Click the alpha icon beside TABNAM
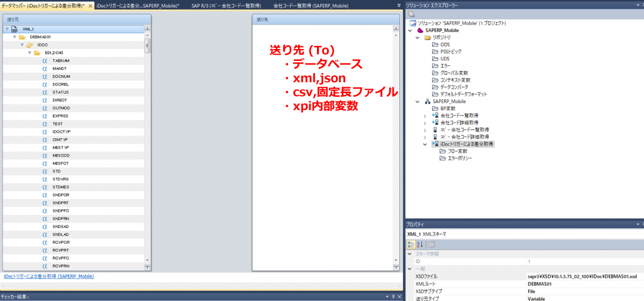The width and height of the screenshot is (644, 301). click(x=45, y=61)
